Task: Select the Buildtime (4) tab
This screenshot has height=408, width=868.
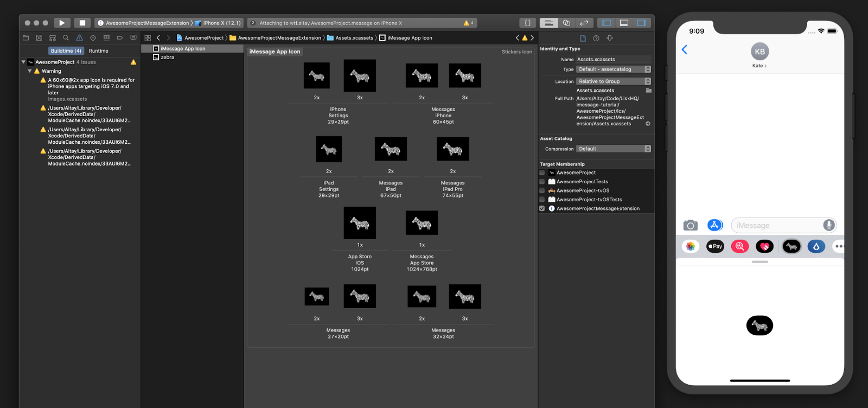Action: (x=66, y=51)
